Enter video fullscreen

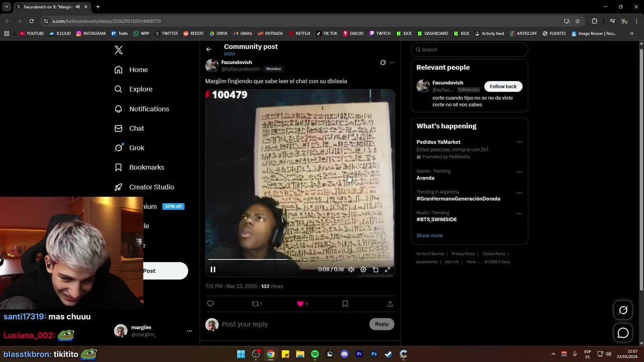point(387,269)
